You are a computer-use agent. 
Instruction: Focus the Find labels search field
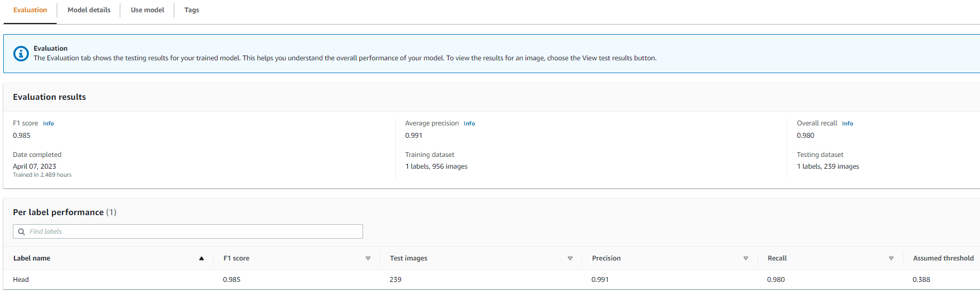(x=192, y=232)
